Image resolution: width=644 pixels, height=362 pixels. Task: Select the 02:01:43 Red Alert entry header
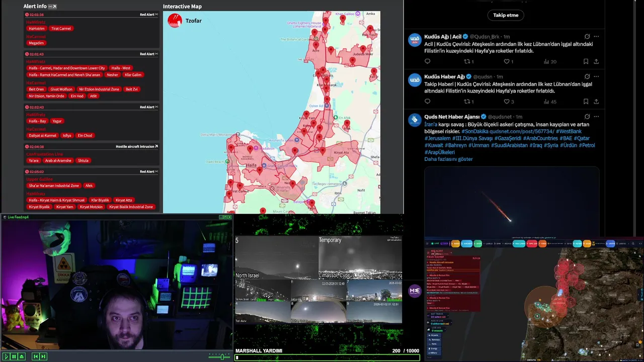92,54
